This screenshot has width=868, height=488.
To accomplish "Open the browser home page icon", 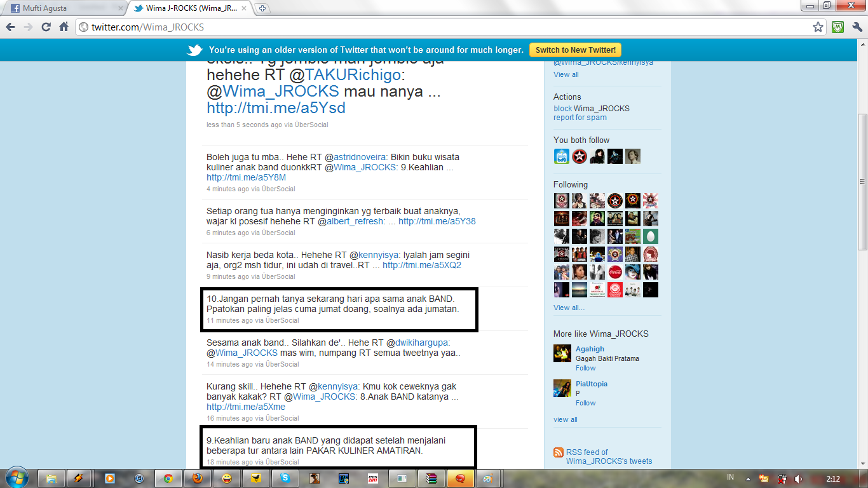I will tap(64, 27).
